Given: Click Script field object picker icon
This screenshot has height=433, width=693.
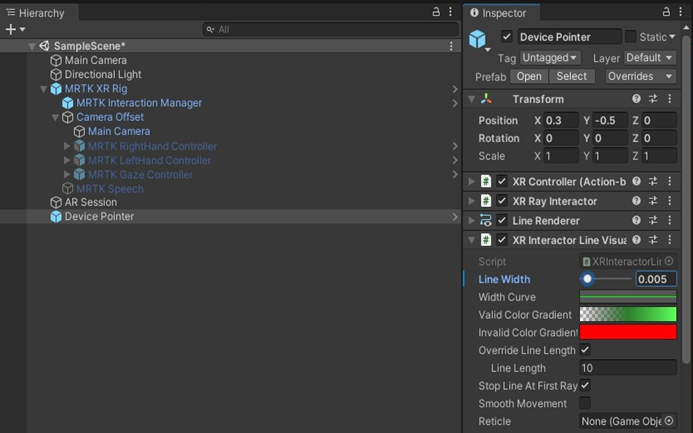Looking at the screenshot, I should click(x=669, y=261).
